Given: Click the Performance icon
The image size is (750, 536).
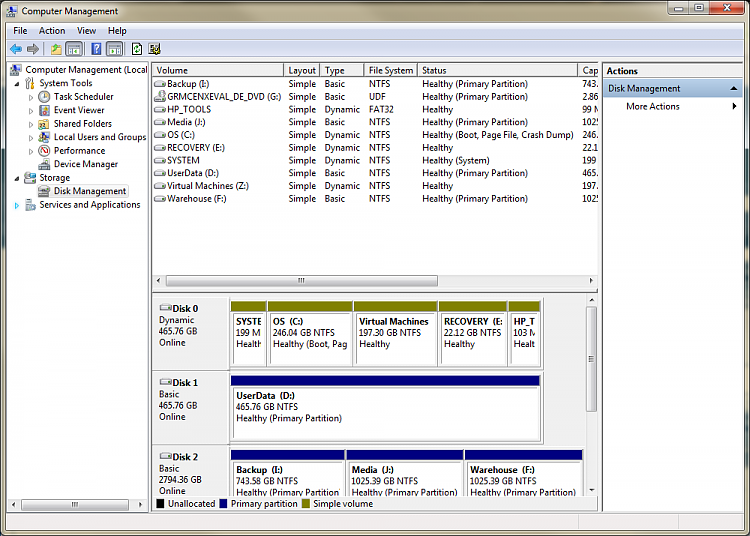Looking at the screenshot, I should pos(44,151).
